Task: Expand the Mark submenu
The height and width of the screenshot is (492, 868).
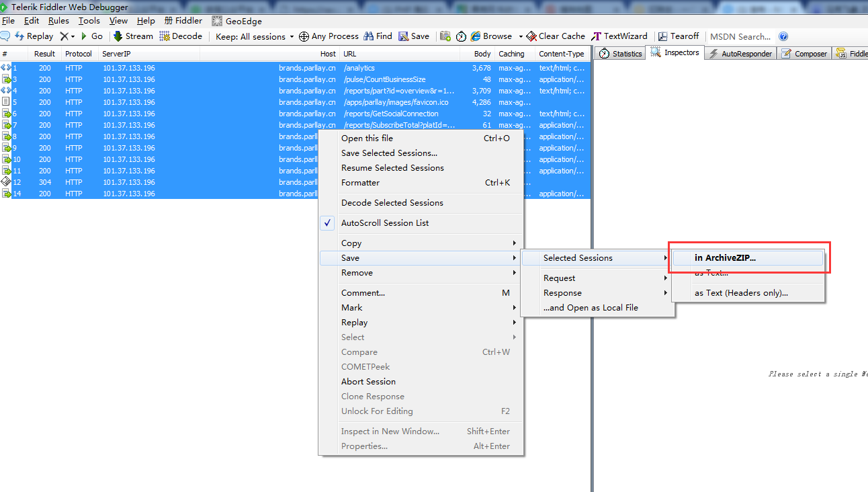Action: (421, 308)
